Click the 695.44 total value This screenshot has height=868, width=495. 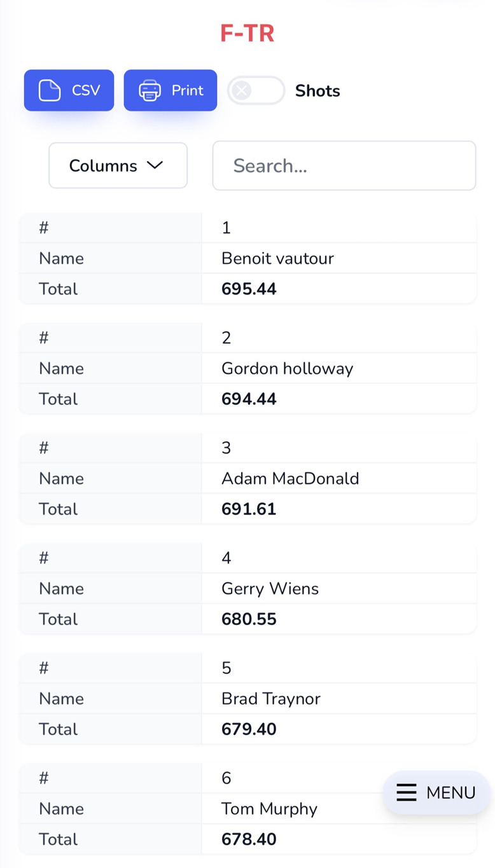[249, 289]
